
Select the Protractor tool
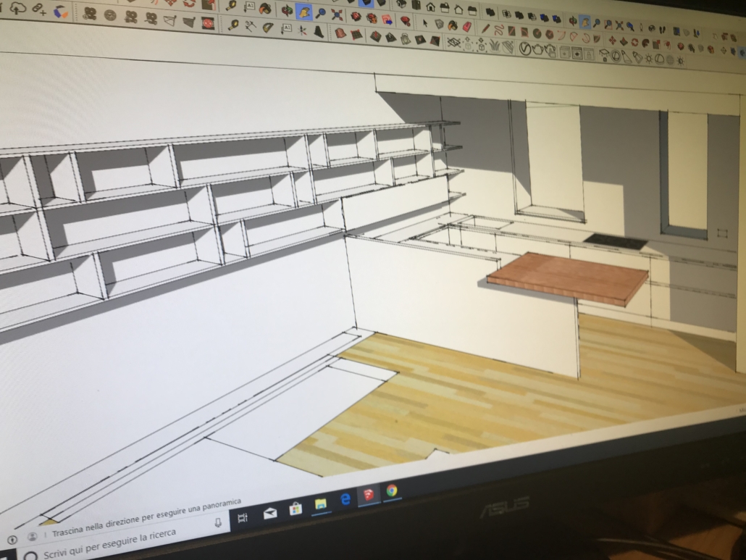pos(268,27)
